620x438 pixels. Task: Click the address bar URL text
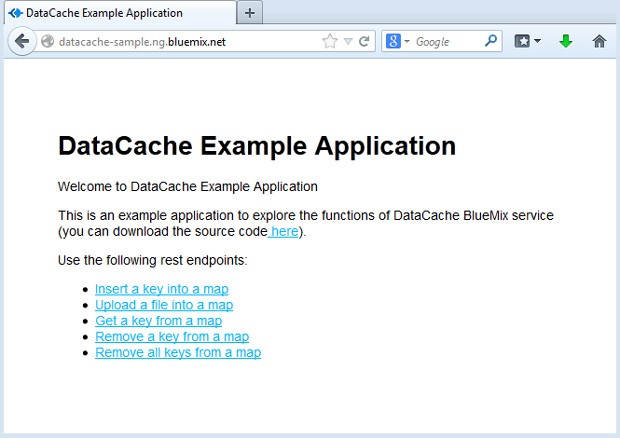coord(142,42)
